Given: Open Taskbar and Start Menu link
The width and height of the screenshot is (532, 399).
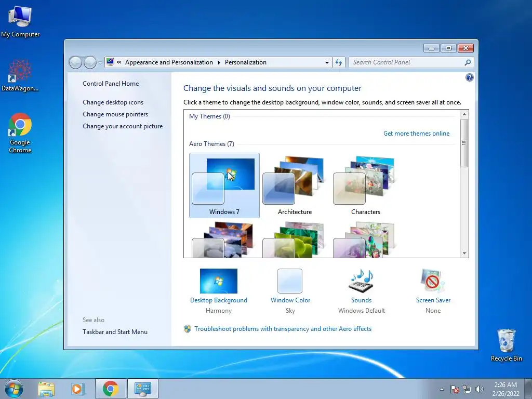Looking at the screenshot, I should [115, 332].
